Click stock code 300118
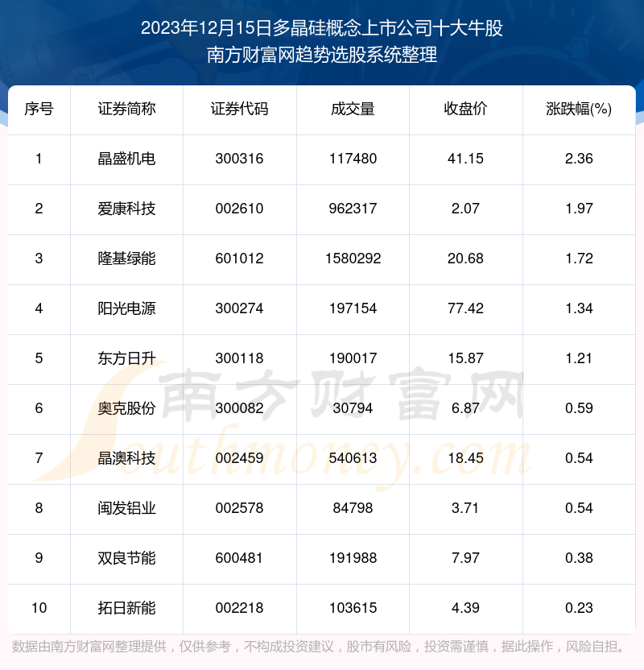Screen dimensions: 644x670 click(240, 358)
